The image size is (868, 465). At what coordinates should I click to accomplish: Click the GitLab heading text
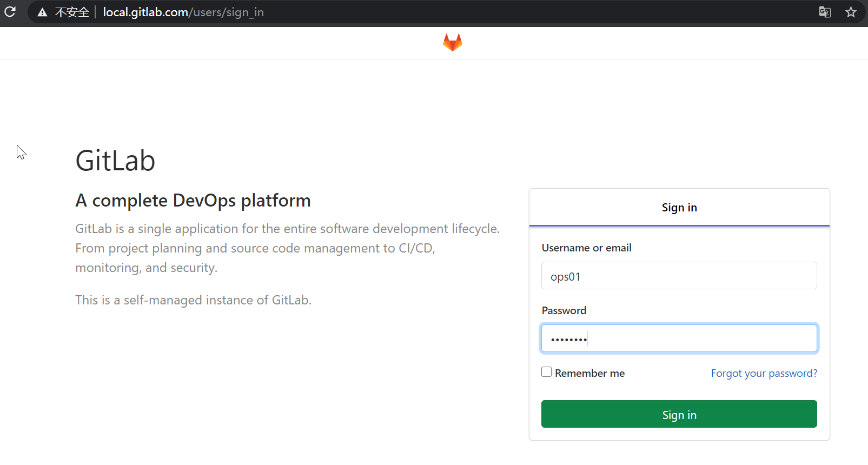[115, 161]
